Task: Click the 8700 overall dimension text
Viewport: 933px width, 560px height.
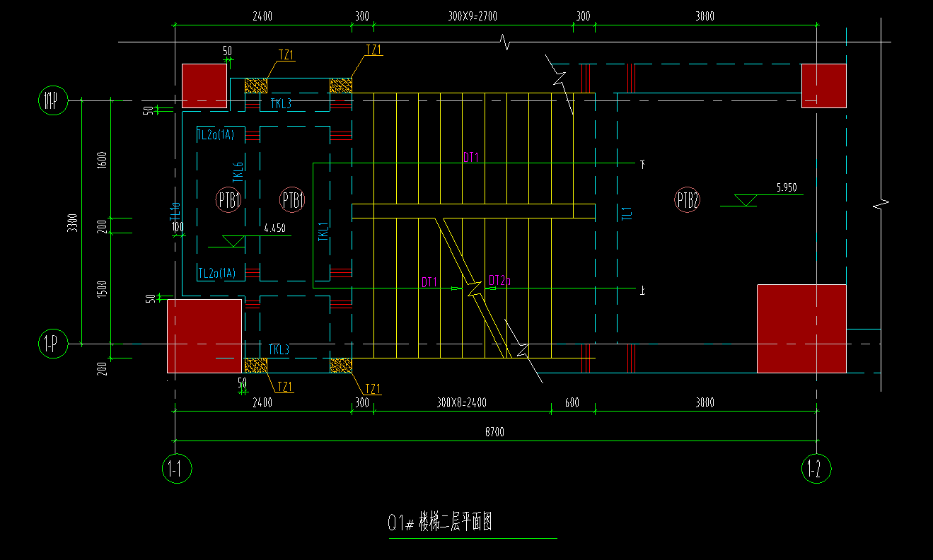Action: pyautogui.click(x=494, y=432)
